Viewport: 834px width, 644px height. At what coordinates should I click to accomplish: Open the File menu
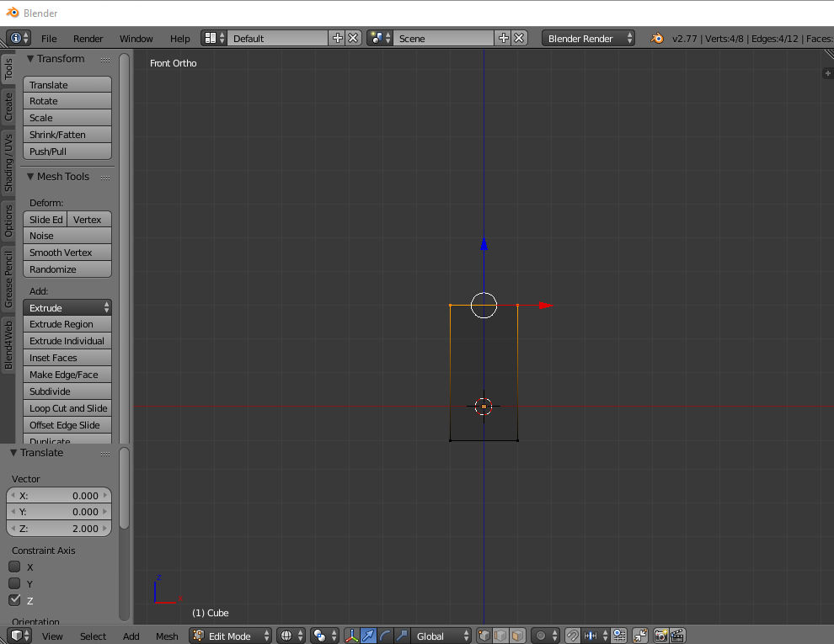coord(48,38)
